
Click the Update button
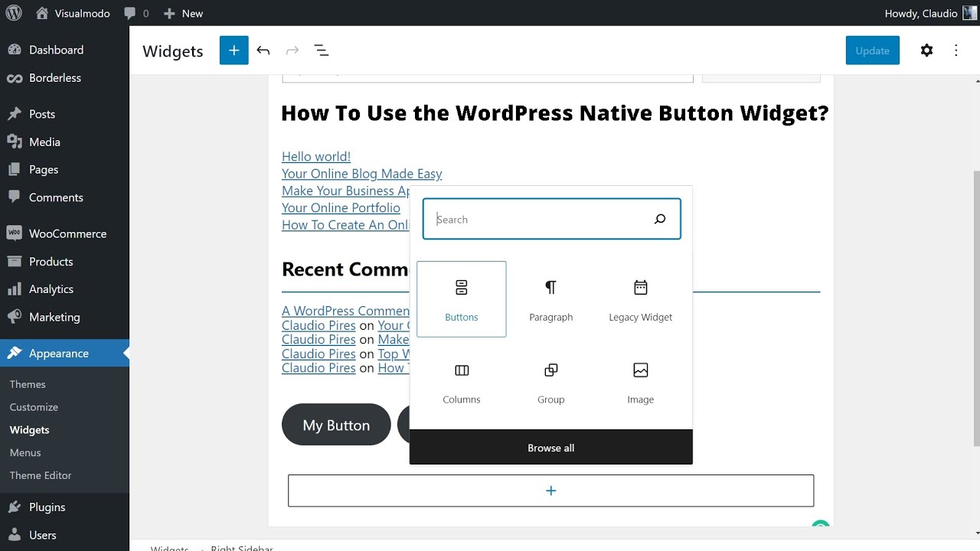pos(873,51)
